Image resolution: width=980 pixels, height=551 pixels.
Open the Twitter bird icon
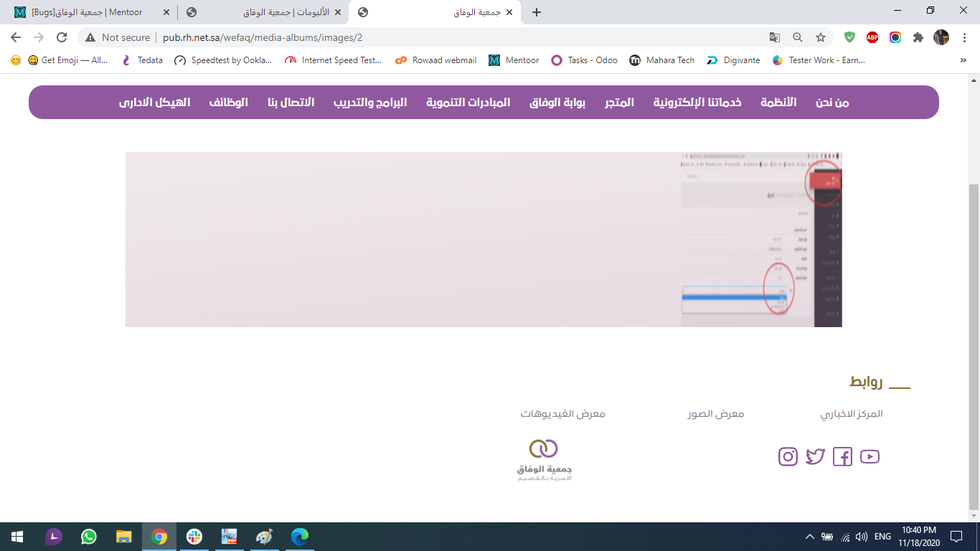pyautogui.click(x=815, y=457)
